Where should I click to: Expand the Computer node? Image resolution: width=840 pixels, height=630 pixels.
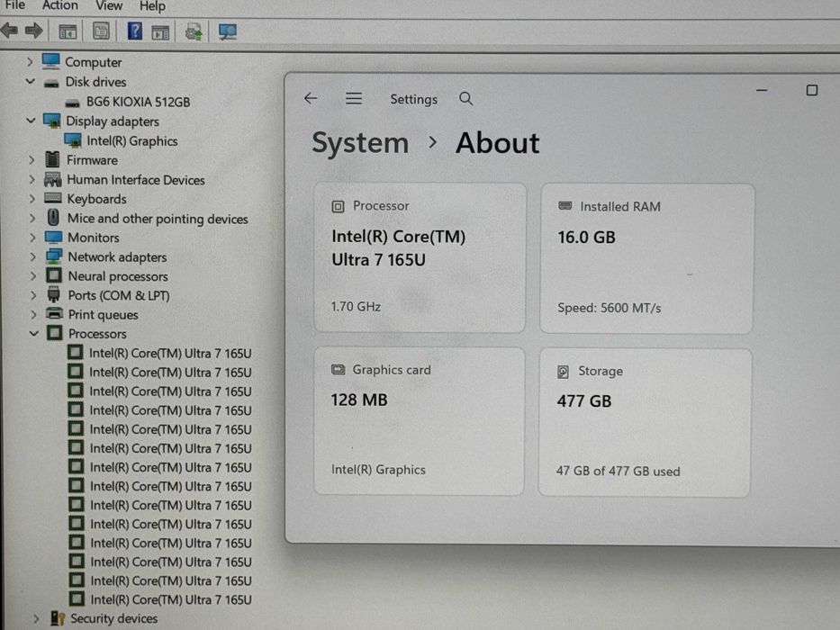[x=30, y=62]
